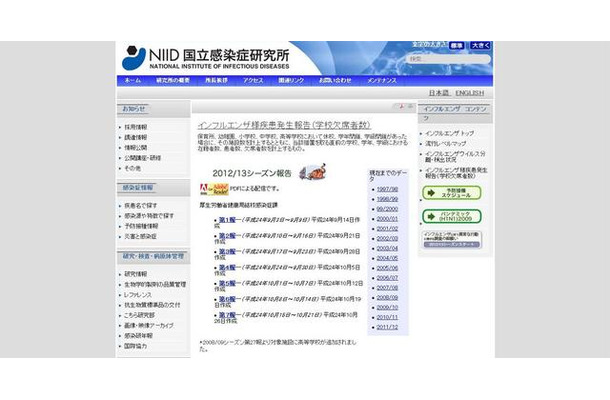Open 予防接種情報 in the left sidebar
The height and width of the screenshot is (400, 610).
coord(141,226)
